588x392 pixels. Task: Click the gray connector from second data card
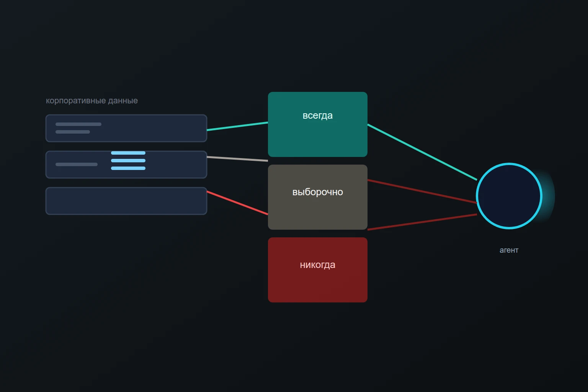pyautogui.click(x=237, y=159)
